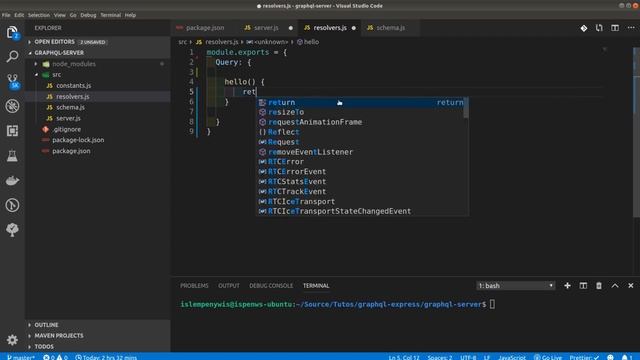Click the errors and warnings status indicator
640x360 pixels.
pyautogui.click(x=55, y=357)
